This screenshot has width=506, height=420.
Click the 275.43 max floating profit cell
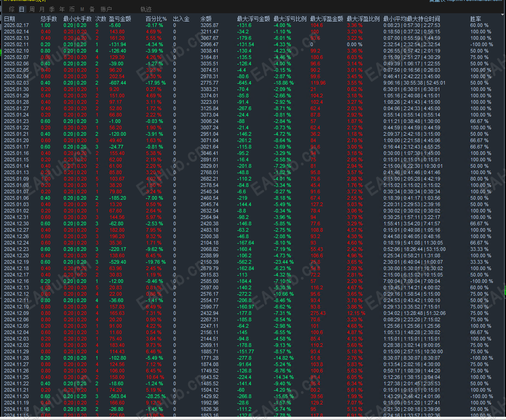click(318, 313)
